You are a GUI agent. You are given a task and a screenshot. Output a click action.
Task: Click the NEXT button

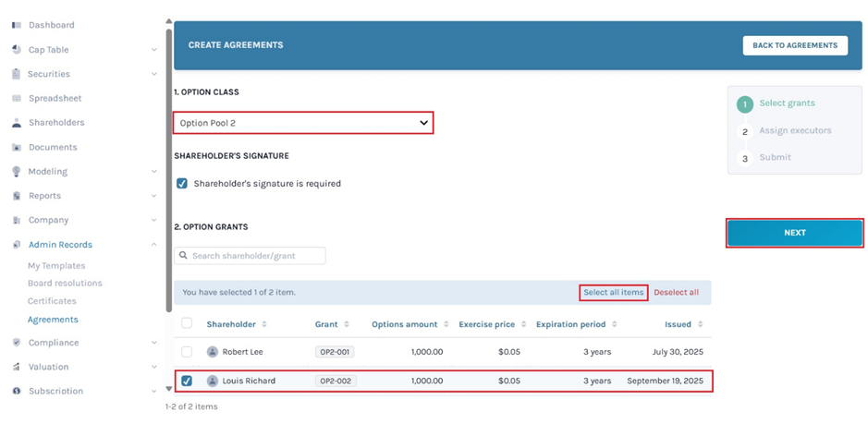795,233
